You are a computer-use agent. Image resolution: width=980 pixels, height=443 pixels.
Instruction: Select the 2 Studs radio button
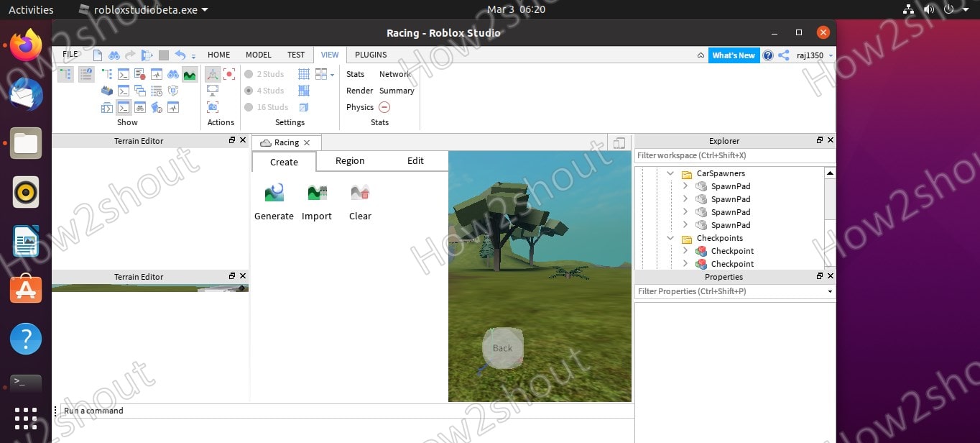point(249,74)
